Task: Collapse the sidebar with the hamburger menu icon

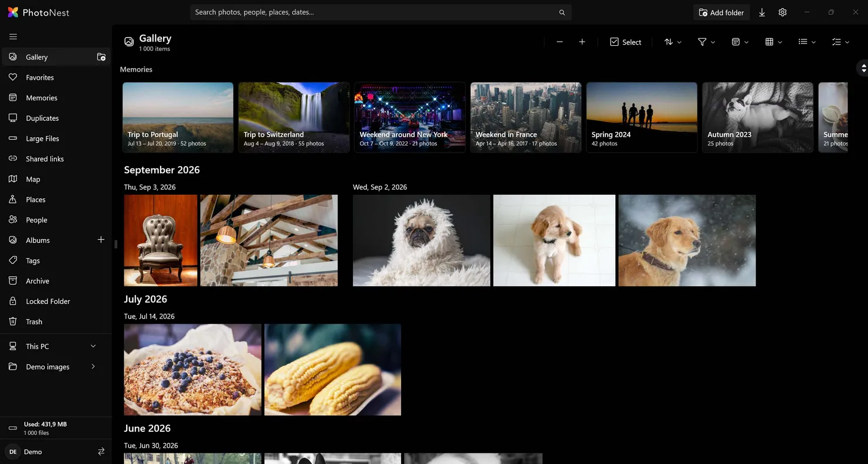Action: click(x=13, y=36)
